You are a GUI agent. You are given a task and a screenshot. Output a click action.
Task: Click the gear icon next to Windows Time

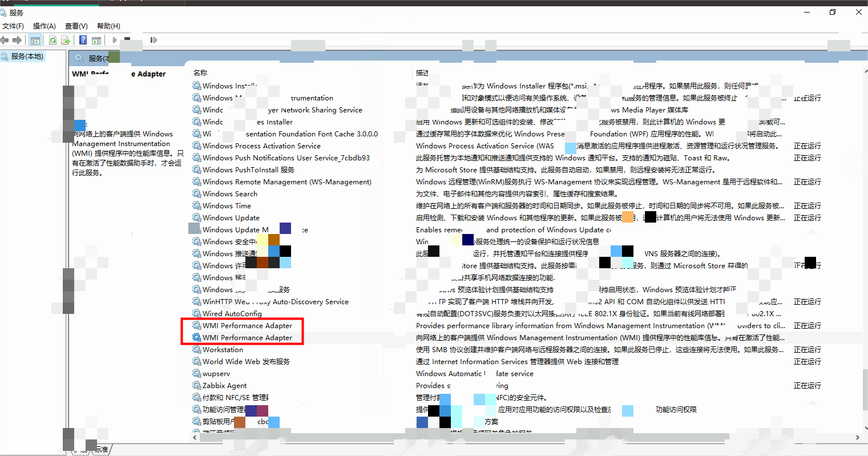pyautogui.click(x=197, y=206)
